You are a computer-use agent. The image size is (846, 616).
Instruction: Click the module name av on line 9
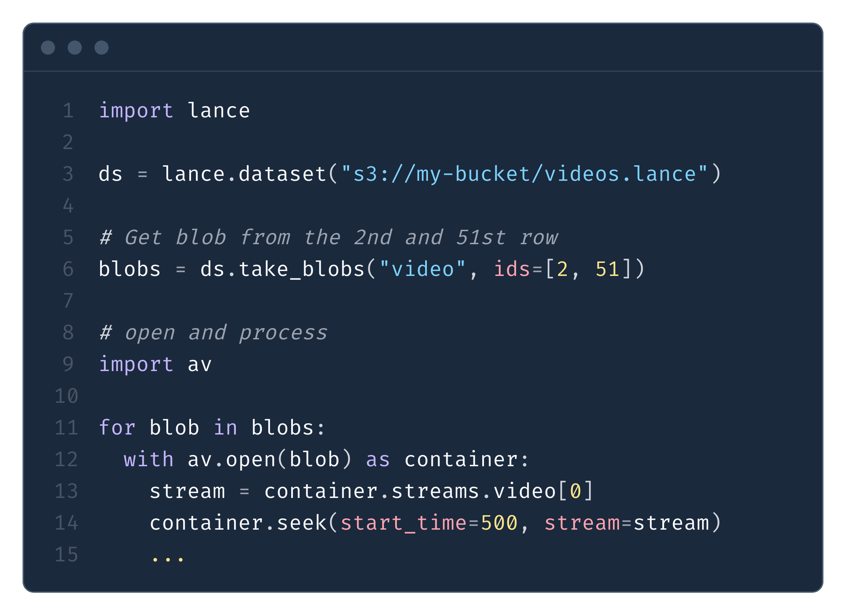[x=200, y=364]
